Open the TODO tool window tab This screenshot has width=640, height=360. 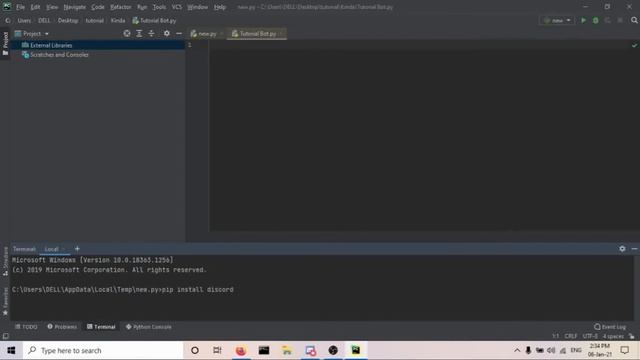(26, 327)
